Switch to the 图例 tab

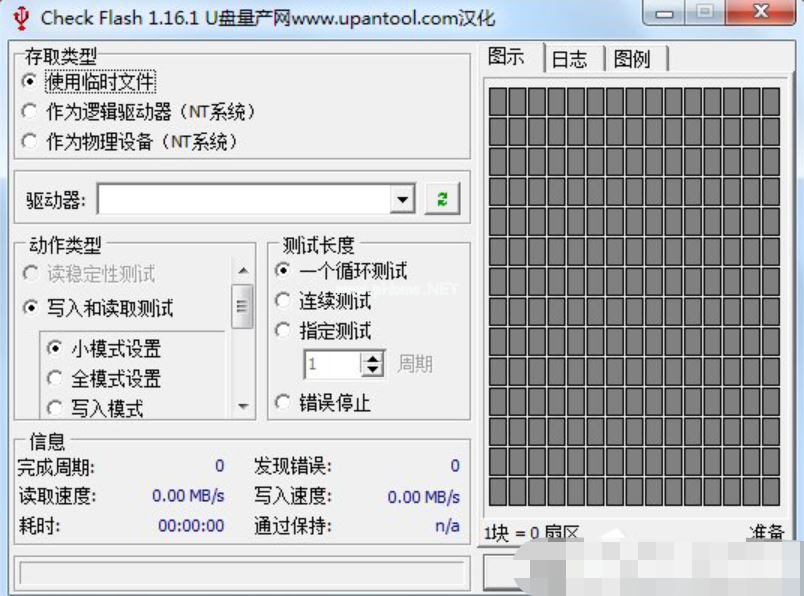coord(632,59)
